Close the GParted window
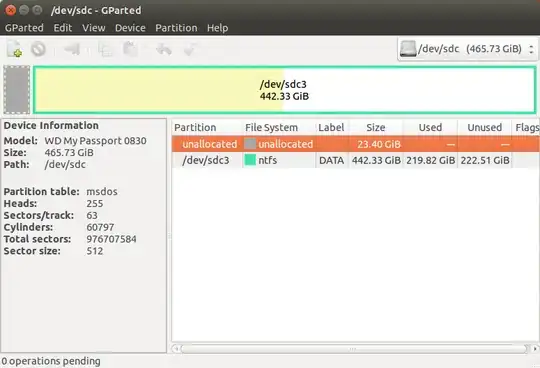Viewport: 540px width, 368px height. click(x=10, y=10)
